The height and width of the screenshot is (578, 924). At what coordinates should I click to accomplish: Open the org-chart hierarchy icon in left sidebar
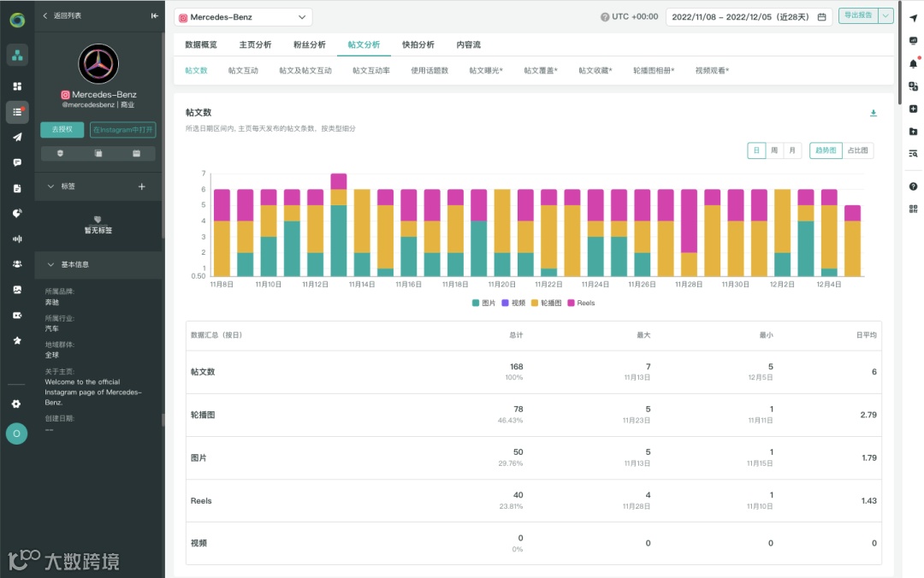[x=17, y=56]
